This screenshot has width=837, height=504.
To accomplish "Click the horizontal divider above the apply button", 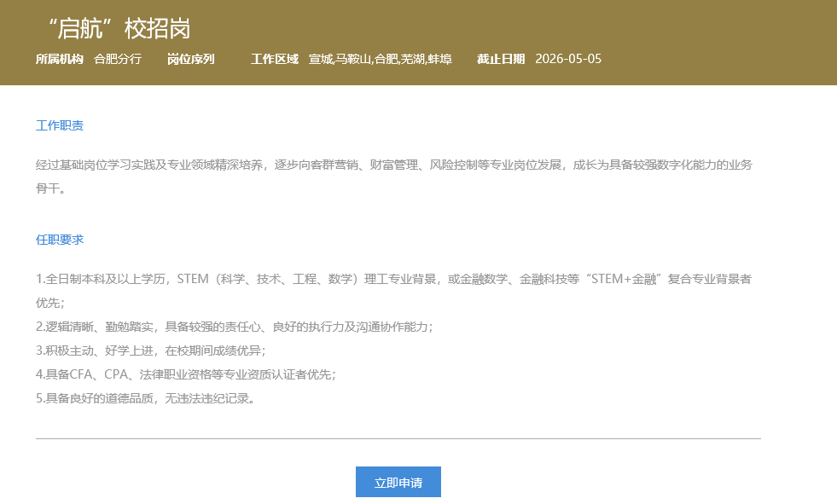I will click(x=398, y=438).
